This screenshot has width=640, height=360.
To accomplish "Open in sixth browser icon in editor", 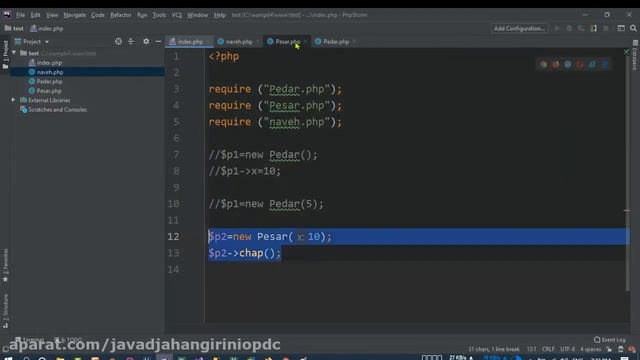I will (604, 64).
